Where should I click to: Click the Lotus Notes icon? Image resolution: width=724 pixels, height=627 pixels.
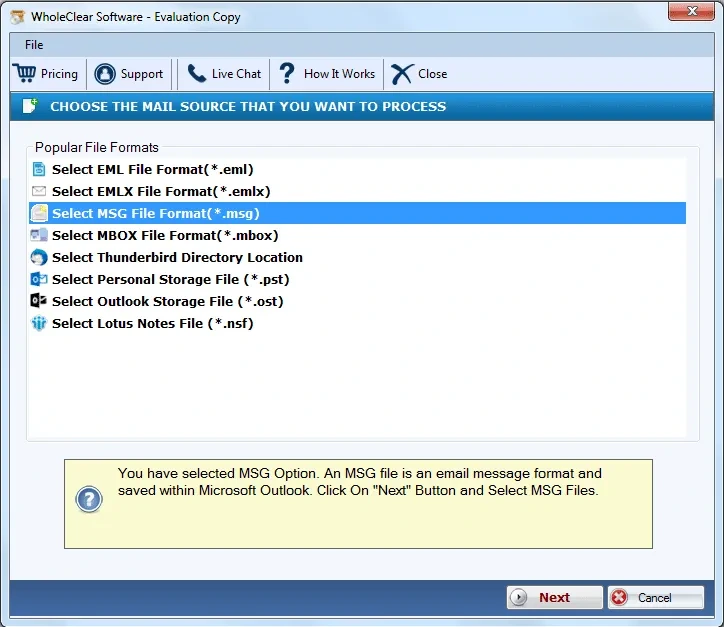(x=39, y=323)
